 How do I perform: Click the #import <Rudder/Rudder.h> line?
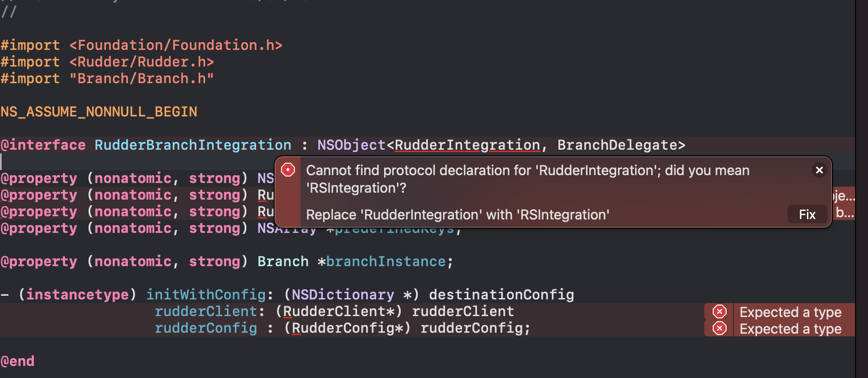[x=107, y=61]
